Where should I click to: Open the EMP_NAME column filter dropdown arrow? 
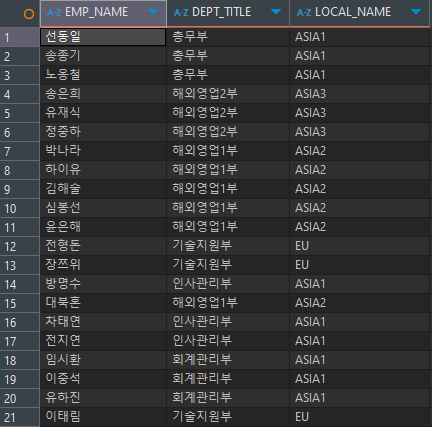[x=153, y=12]
